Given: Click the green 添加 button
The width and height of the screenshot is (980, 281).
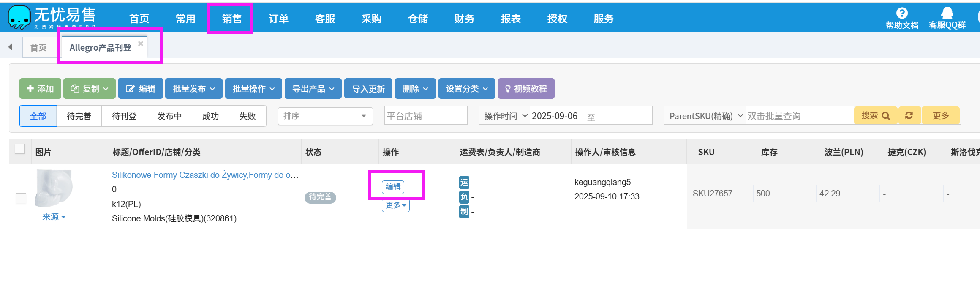Looking at the screenshot, I should pyautogui.click(x=40, y=89).
